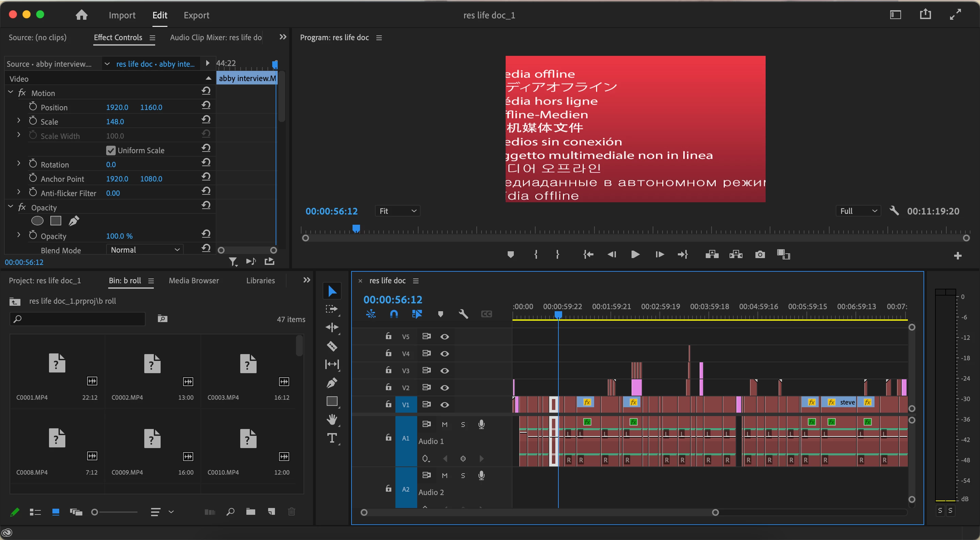Mute the Audio 1 track
The image size is (980, 540).
pyautogui.click(x=444, y=424)
